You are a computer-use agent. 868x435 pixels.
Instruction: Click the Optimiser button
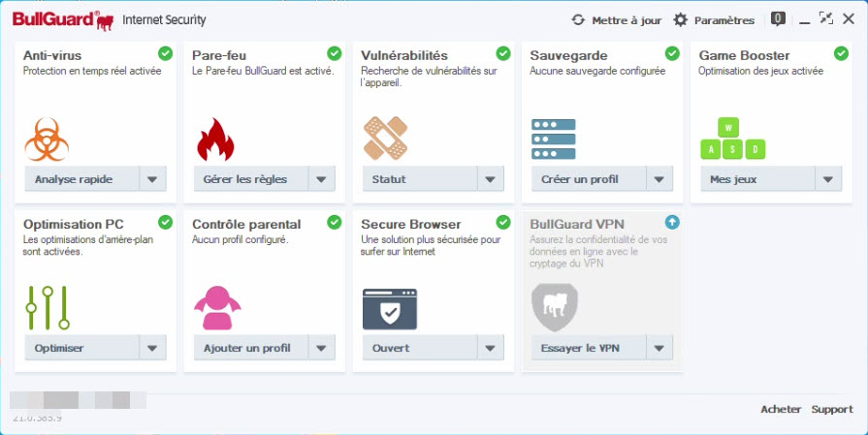[x=81, y=348]
